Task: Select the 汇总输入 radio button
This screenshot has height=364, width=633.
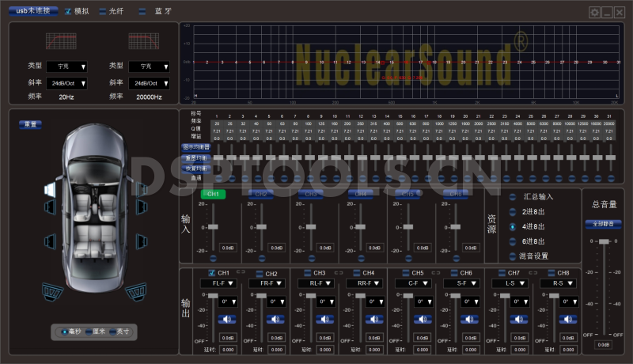Action: click(513, 197)
